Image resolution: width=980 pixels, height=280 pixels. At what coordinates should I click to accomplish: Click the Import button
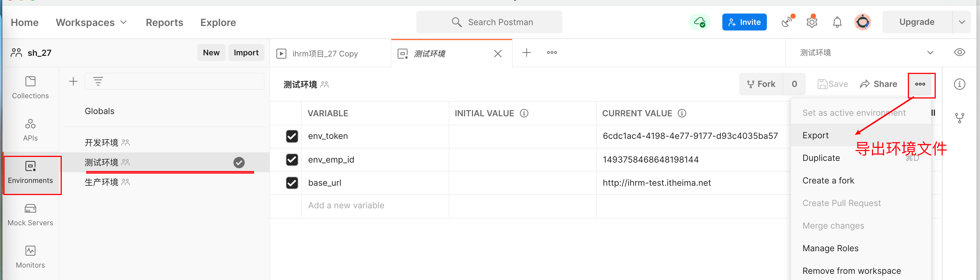tap(246, 53)
